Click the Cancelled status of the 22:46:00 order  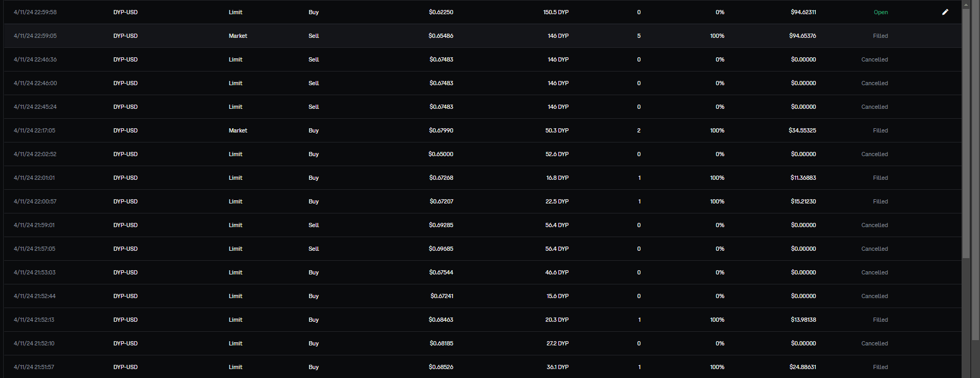[874, 83]
